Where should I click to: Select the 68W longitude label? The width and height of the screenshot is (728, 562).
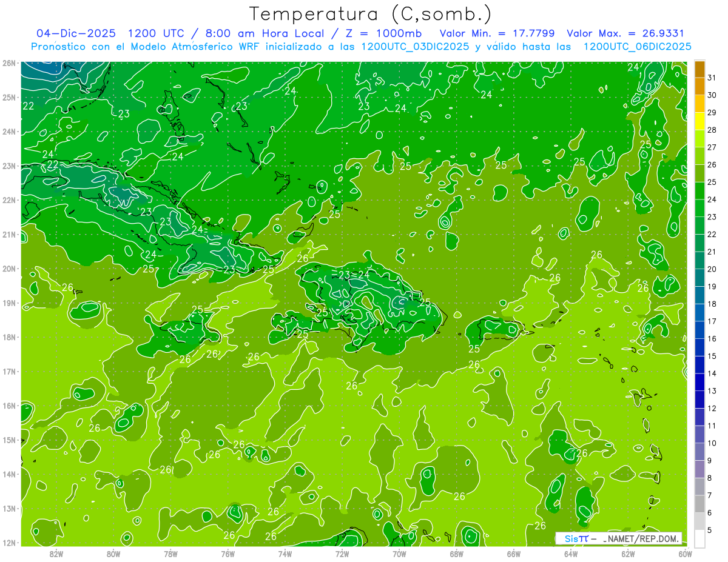(456, 553)
